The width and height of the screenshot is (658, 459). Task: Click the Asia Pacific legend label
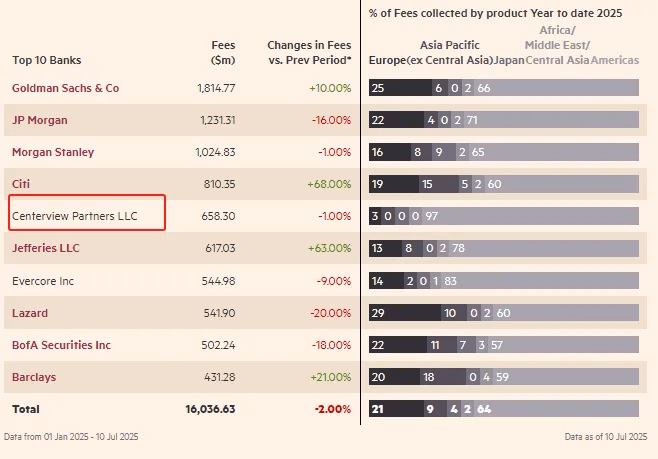tap(450, 52)
